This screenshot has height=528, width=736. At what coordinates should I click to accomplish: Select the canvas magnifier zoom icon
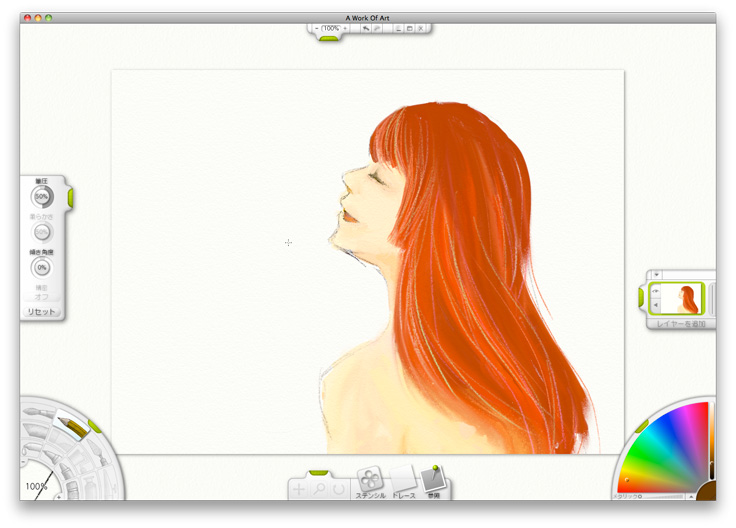[x=319, y=490]
